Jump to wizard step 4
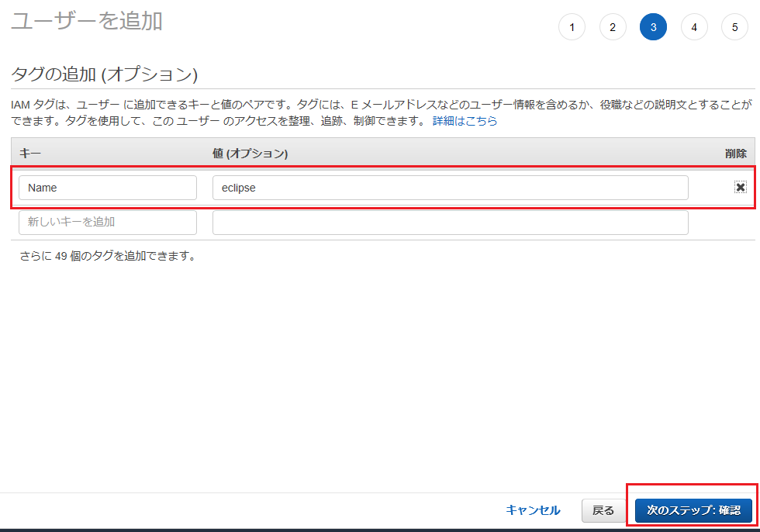This screenshot has height=532, width=760. pos(694,27)
